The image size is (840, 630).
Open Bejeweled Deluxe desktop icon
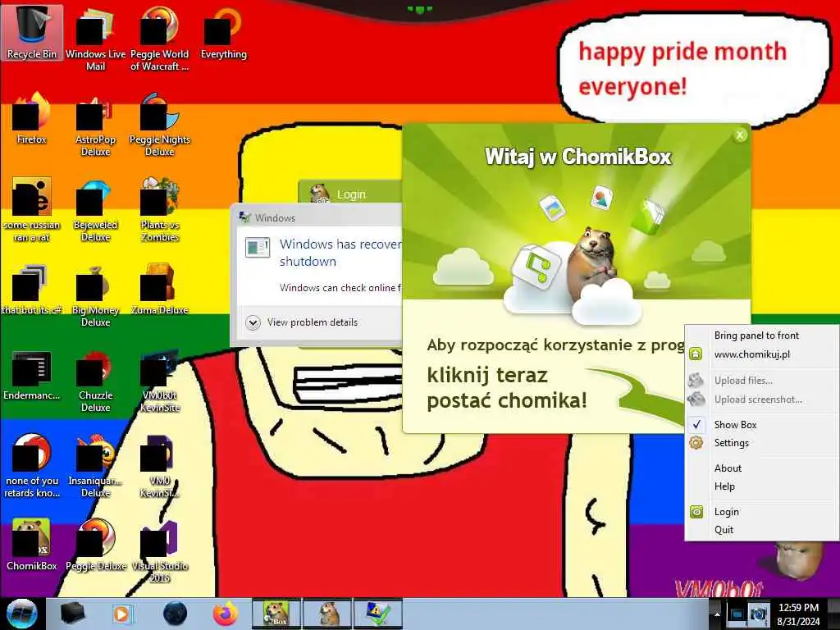95,209
